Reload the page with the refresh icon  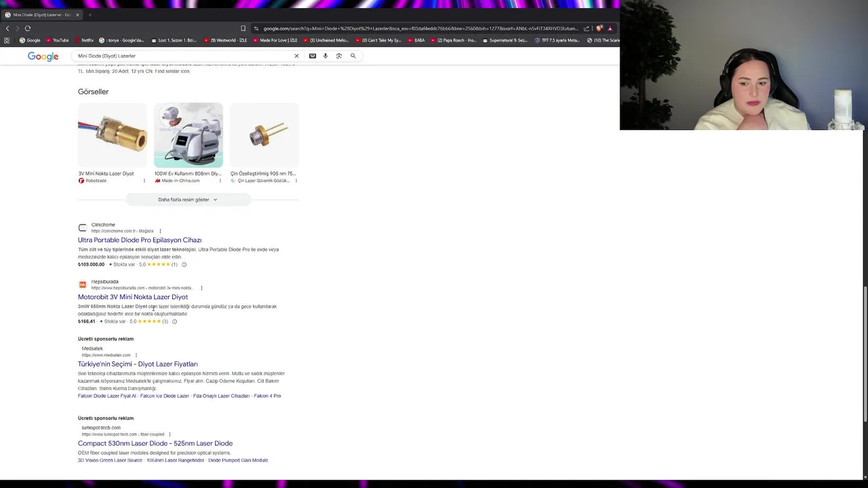[x=28, y=28]
